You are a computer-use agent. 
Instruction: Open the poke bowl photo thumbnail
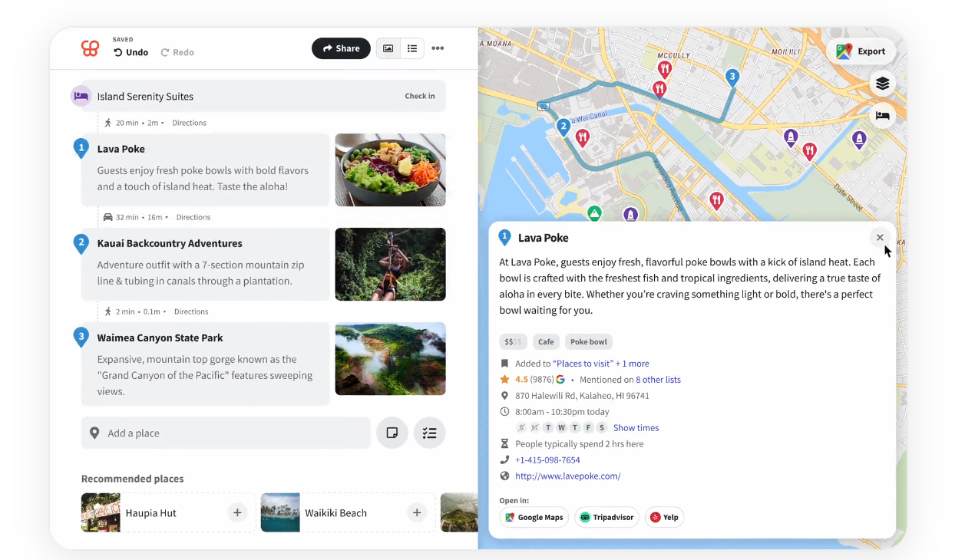tap(390, 170)
